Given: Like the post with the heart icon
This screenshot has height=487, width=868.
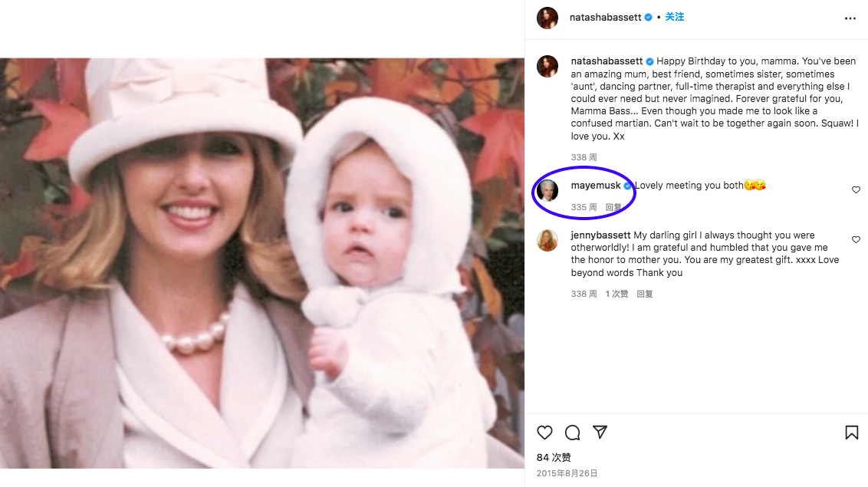Looking at the screenshot, I should (x=544, y=433).
